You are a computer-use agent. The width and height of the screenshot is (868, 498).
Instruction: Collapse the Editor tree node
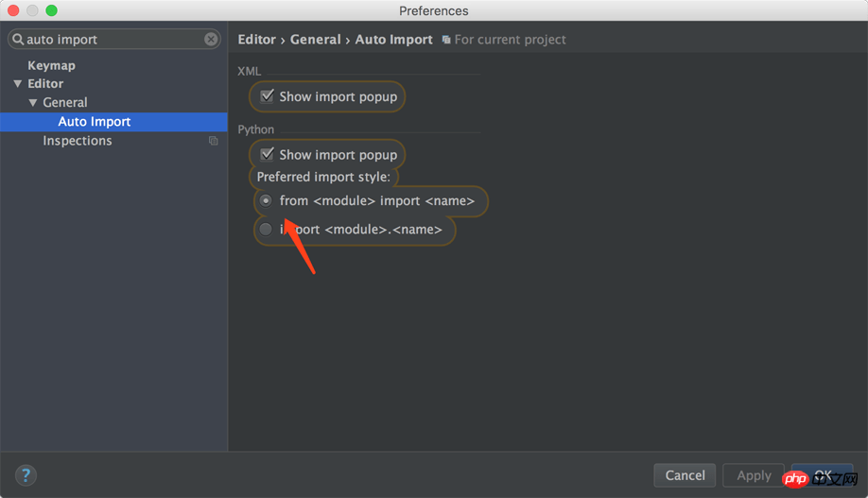click(x=18, y=84)
